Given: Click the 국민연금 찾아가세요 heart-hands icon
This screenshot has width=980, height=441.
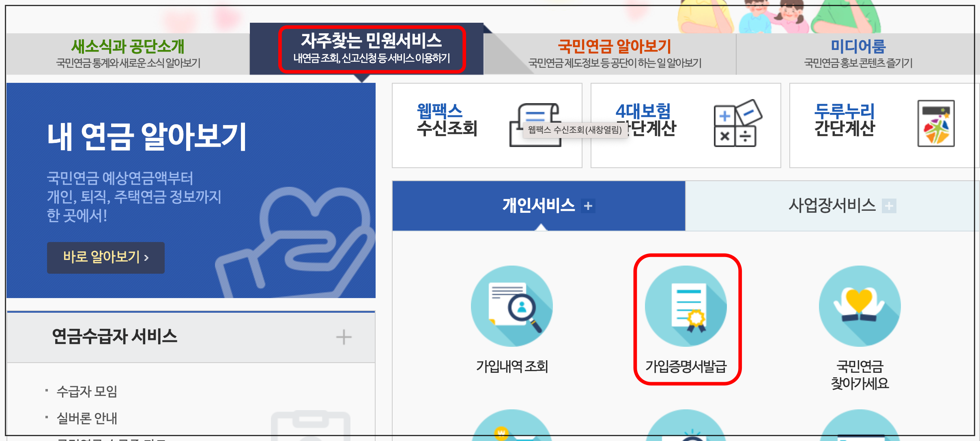Looking at the screenshot, I should (x=860, y=306).
